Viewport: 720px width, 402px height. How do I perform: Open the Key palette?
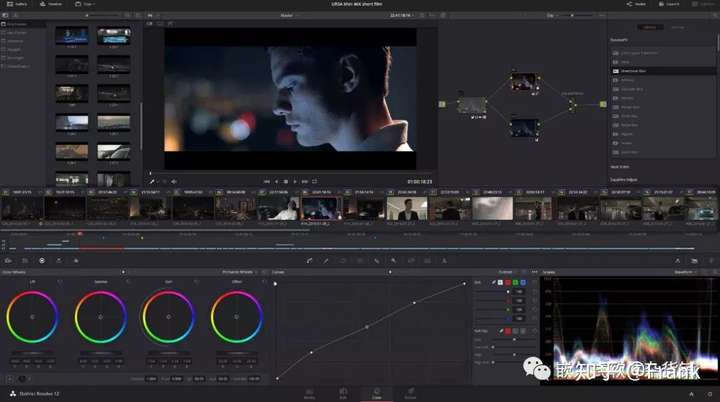394,260
